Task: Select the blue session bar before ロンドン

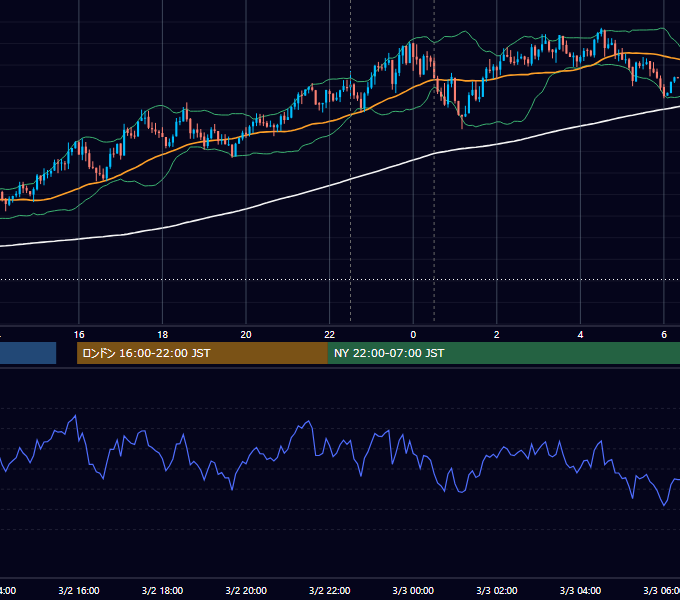Action: click(28, 353)
